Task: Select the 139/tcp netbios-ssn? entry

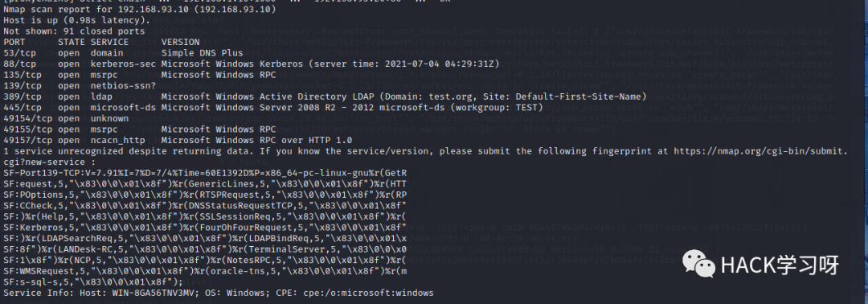Action: coord(80,86)
